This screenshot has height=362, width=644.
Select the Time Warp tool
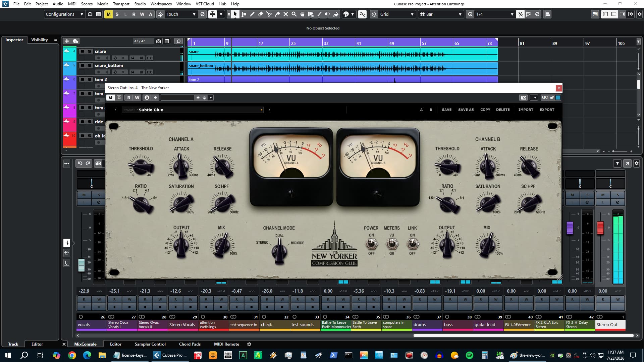pyautogui.click(x=311, y=14)
